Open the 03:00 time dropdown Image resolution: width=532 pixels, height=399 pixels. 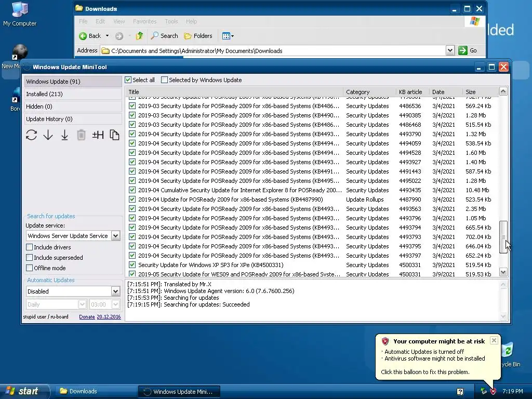pyautogui.click(x=115, y=304)
